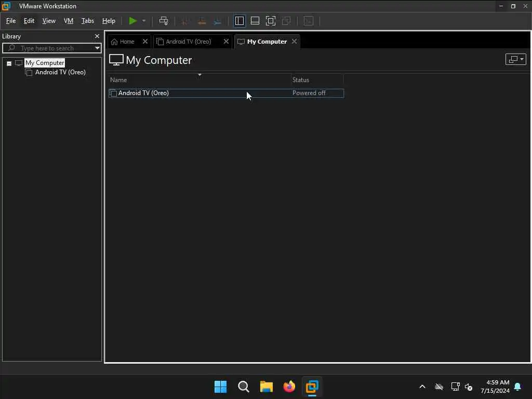Open the network status tray icon
Image resolution: width=532 pixels, height=399 pixels.
coord(455,387)
